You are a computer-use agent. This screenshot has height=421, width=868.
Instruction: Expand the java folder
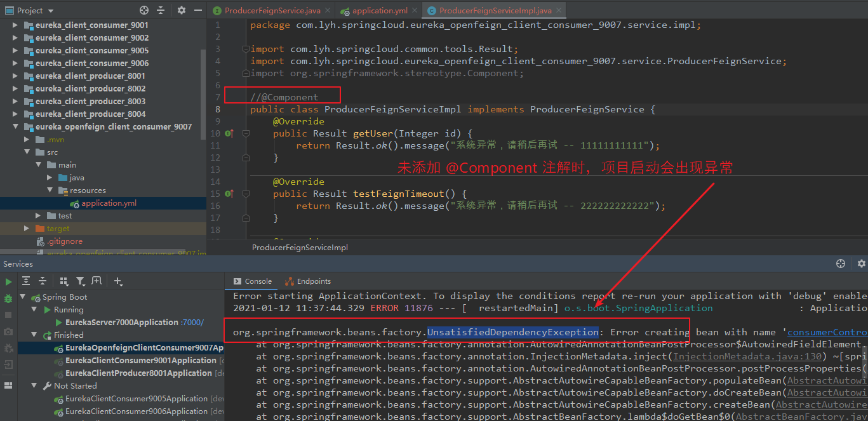point(50,178)
